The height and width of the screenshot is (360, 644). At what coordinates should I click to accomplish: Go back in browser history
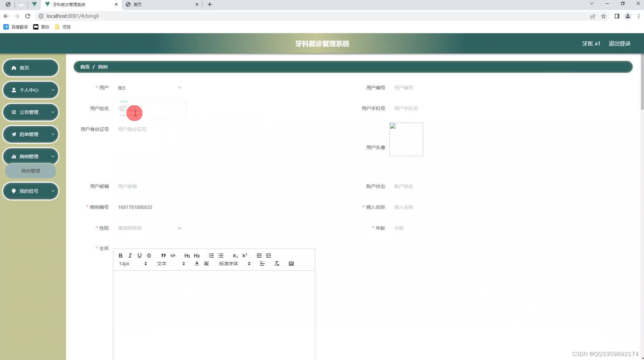click(x=6, y=16)
